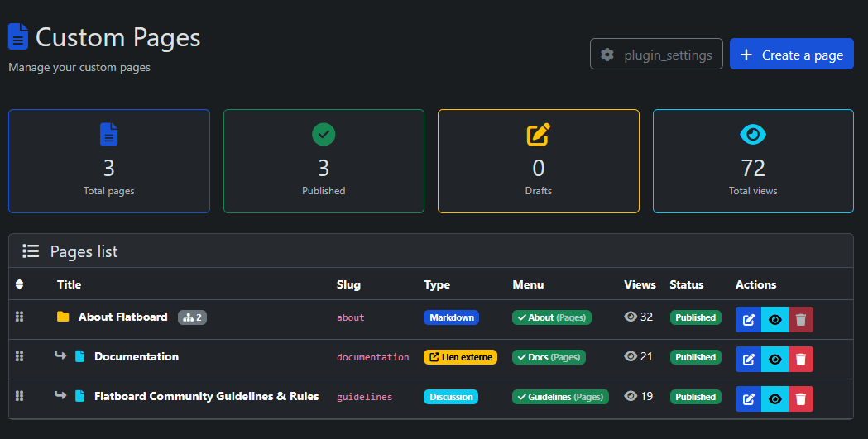Screen dimensions: 868x439
Task: Click the About (Pages) menu badge
Action: [551, 317]
